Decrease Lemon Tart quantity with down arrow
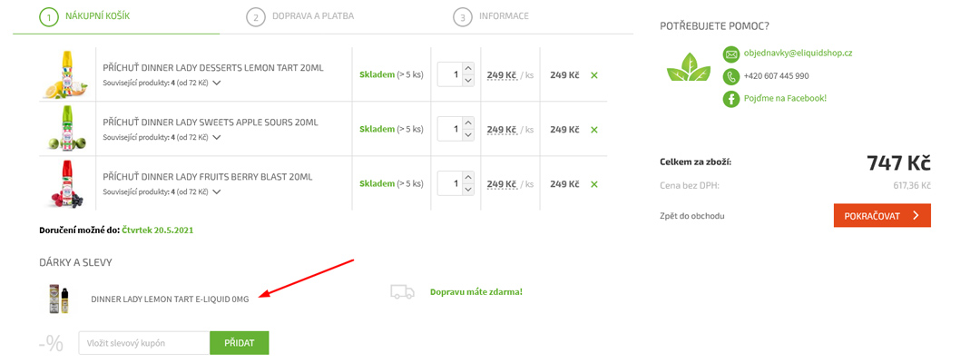Viewport: 980px width, 363px height. click(x=468, y=82)
